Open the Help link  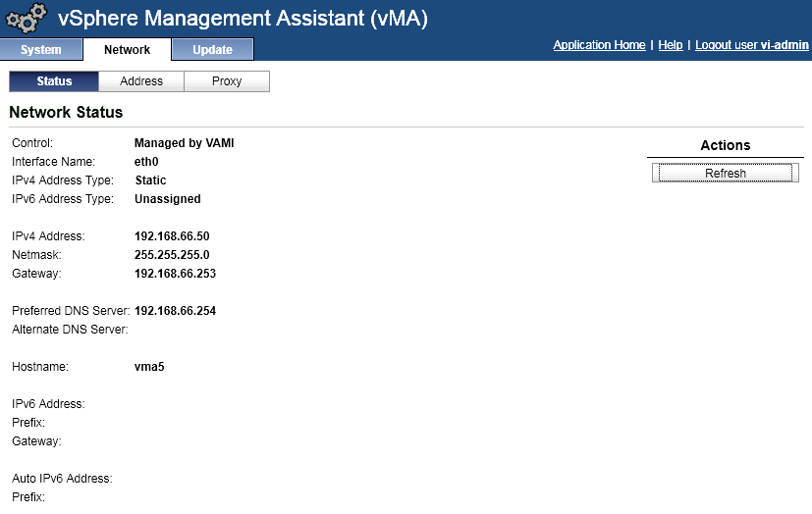coord(671,45)
